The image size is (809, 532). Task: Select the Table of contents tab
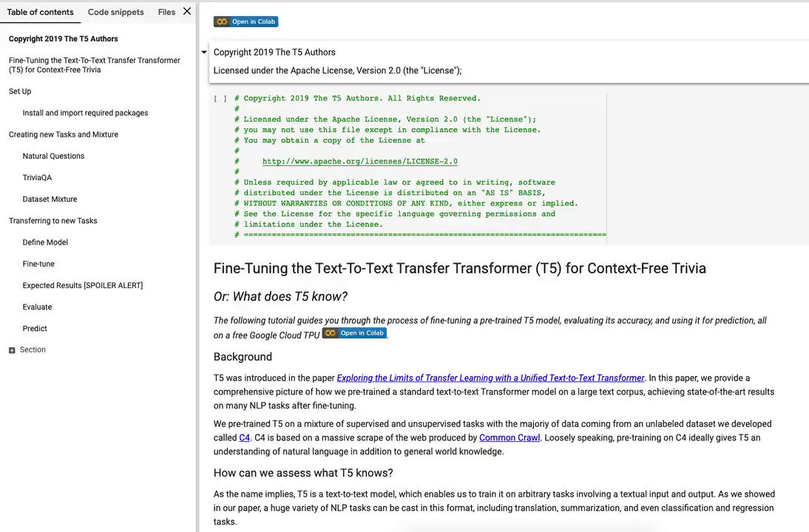click(x=40, y=12)
